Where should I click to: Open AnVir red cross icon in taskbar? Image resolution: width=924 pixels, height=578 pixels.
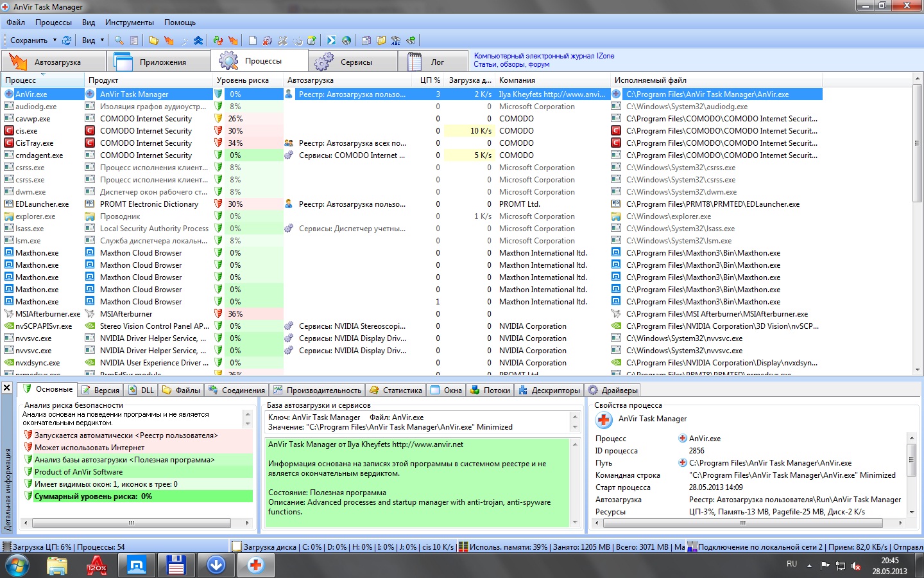(255, 565)
